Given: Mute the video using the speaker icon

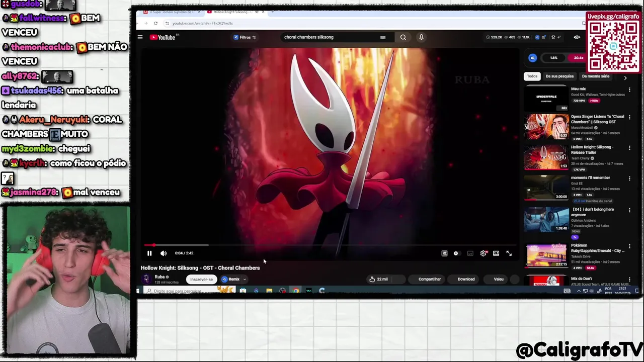Looking at the screenshot, I should pos(163,253).
